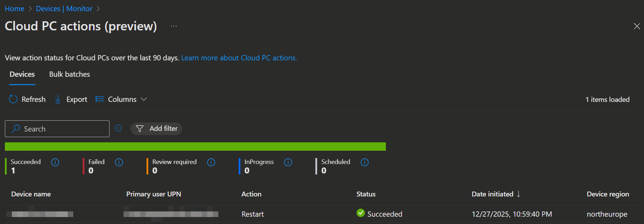The width and height of the screenshot is (644, 224).
Task: Go to Home breadcrumb
Action: point(14,9)
